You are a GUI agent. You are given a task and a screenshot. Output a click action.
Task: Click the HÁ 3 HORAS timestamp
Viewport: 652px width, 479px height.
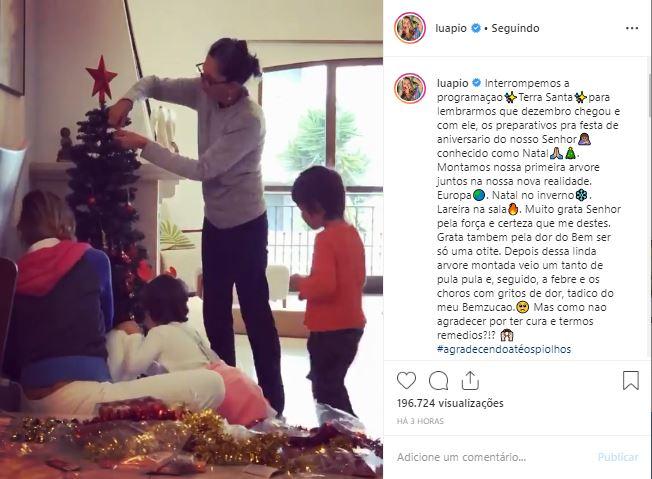click(x=420, y=421)
